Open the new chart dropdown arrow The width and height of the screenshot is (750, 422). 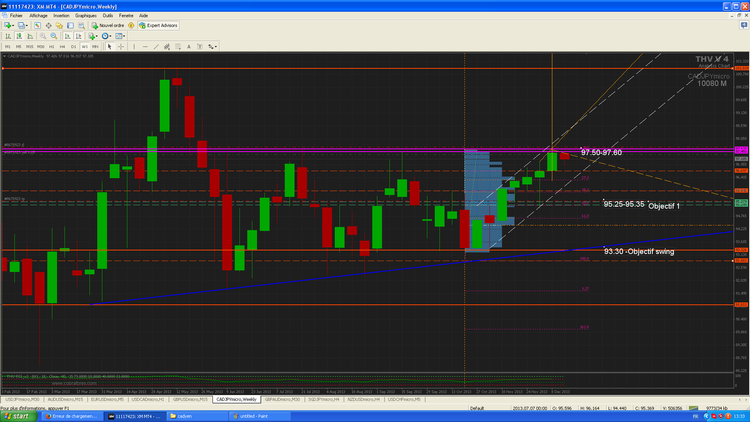[13, 25]
